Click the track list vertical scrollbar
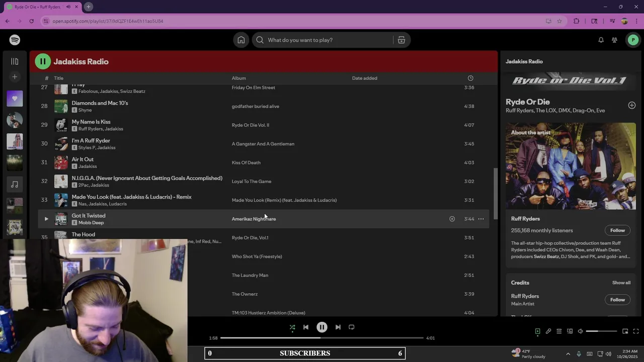 (496, 194)
